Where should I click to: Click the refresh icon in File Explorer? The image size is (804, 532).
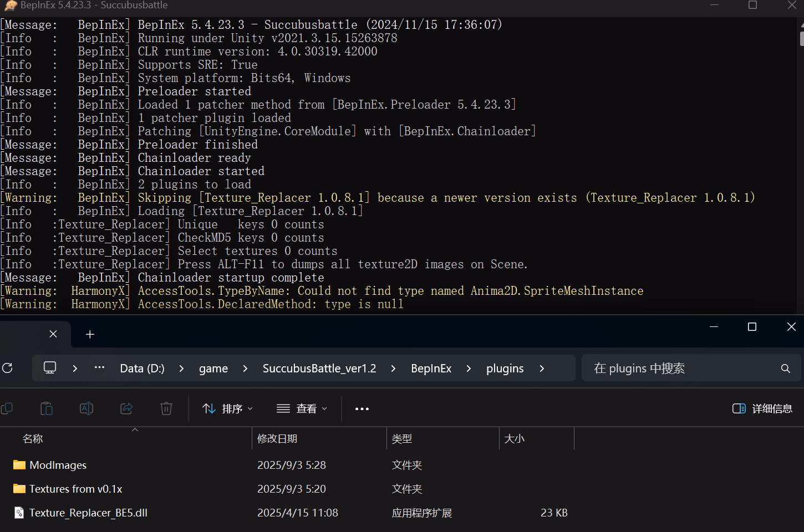pyautogui.click(x=7, y=368)
